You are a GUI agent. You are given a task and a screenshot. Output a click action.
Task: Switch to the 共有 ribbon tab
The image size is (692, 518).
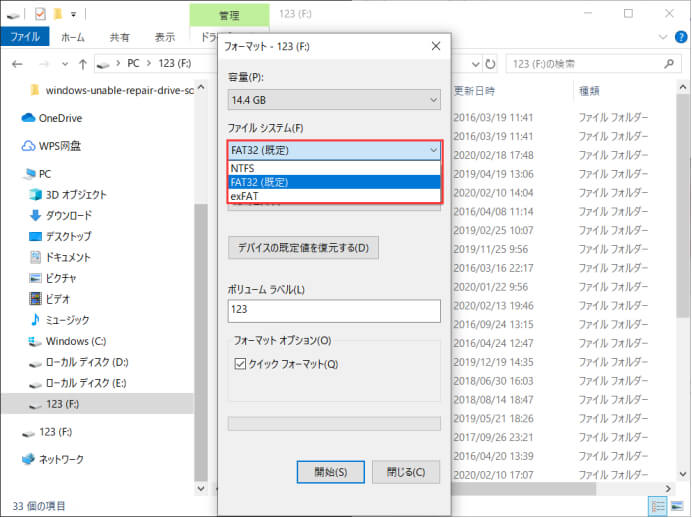(x=119, y=37)
